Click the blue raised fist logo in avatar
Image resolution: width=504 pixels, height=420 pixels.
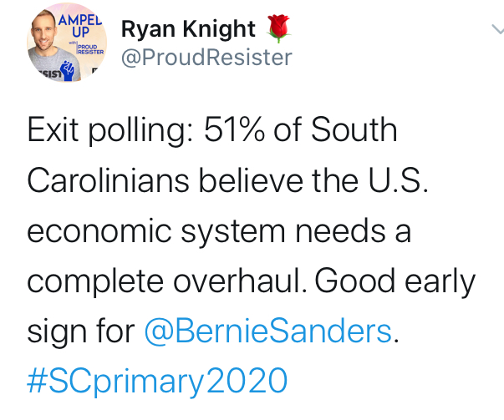click(67, 71)
